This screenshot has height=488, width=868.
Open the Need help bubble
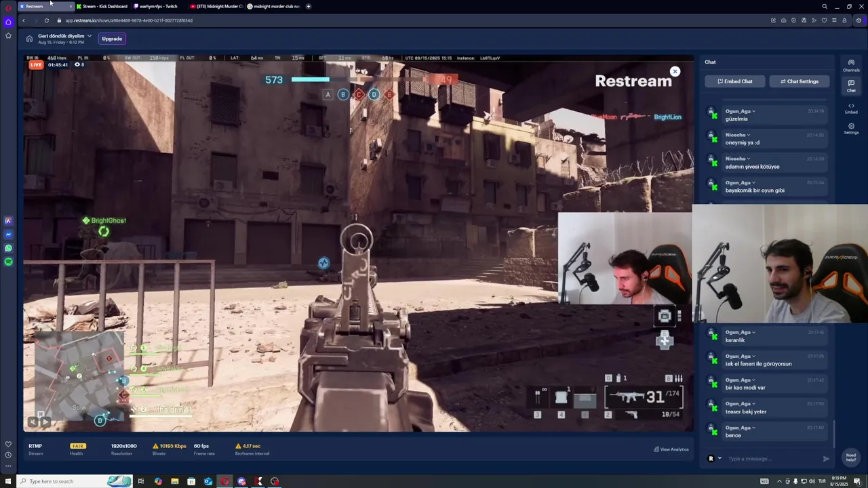(850, 457)
